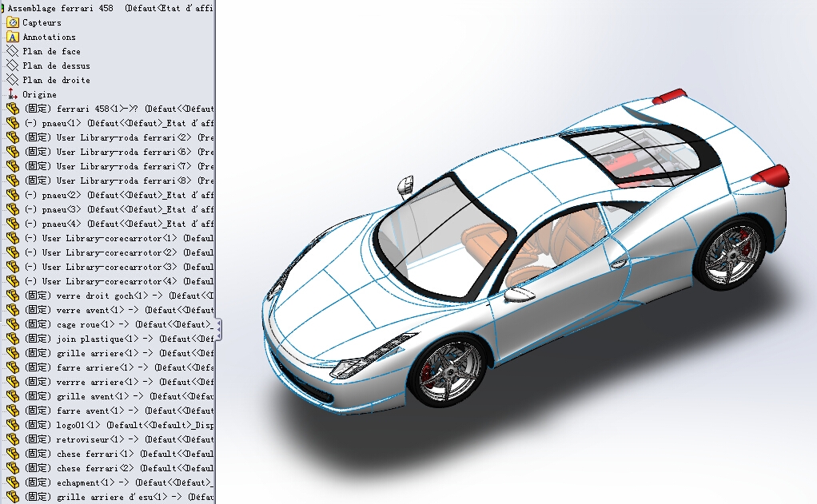This screenshot has width=817, height=504.
Task: Select 'verrre arriere<1>' component
Action: (x=119, y=382)
